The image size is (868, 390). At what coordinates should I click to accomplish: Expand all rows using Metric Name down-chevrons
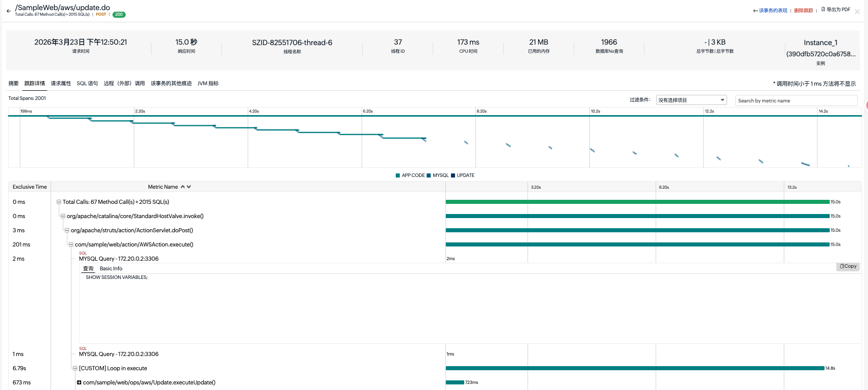[x=189, y=187]
